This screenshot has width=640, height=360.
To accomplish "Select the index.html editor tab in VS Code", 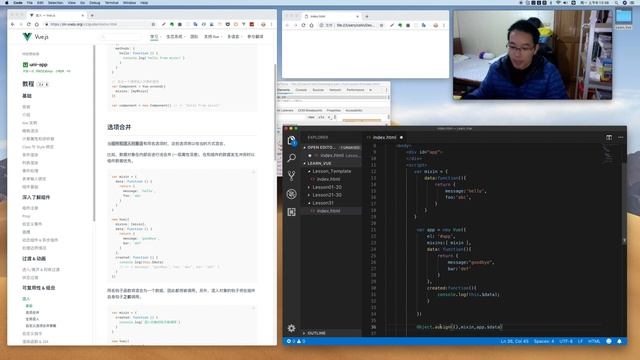I will pyautogui.click(x=384, y=138).
